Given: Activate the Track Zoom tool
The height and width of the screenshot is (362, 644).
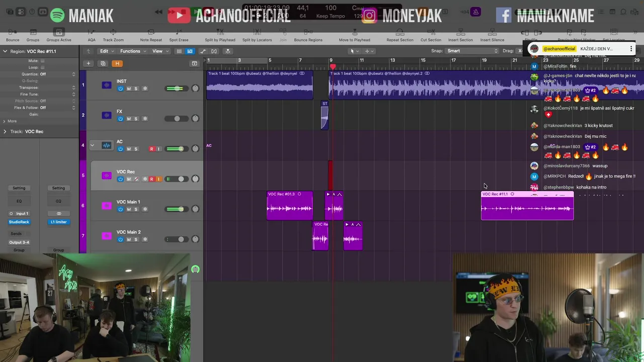Looking at the screenshot, I should click(x=113, y=33).
